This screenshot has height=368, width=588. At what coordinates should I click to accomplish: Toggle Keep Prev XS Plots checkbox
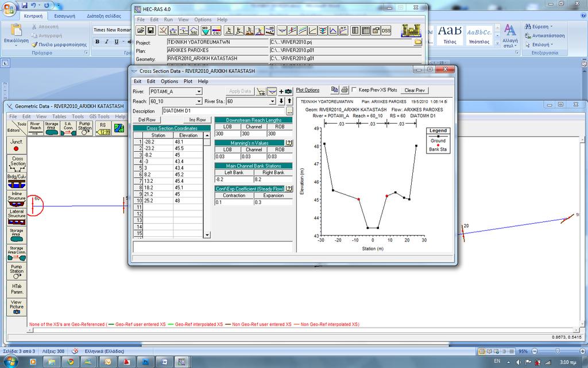[354, 90]
